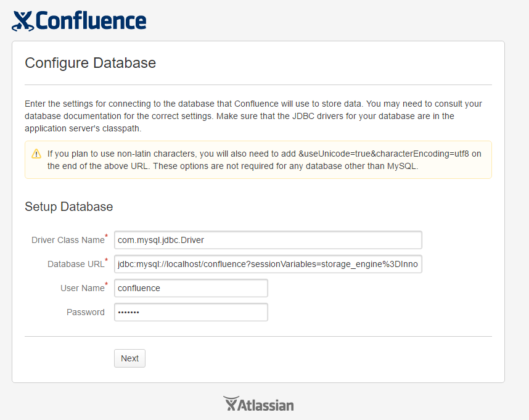Click the yellow warning triangle icon
The height and width of the screenshot is (420, 529).
click(x=36, y=154)
